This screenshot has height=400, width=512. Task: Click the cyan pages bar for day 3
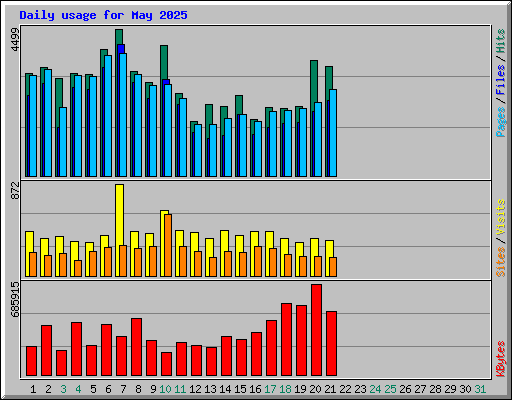pos(63,142)
